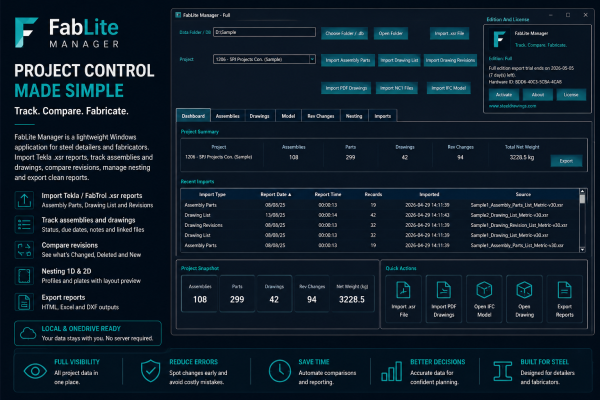
Task: Click the Import .xsr File quick action icon
Action: [403, 290]
